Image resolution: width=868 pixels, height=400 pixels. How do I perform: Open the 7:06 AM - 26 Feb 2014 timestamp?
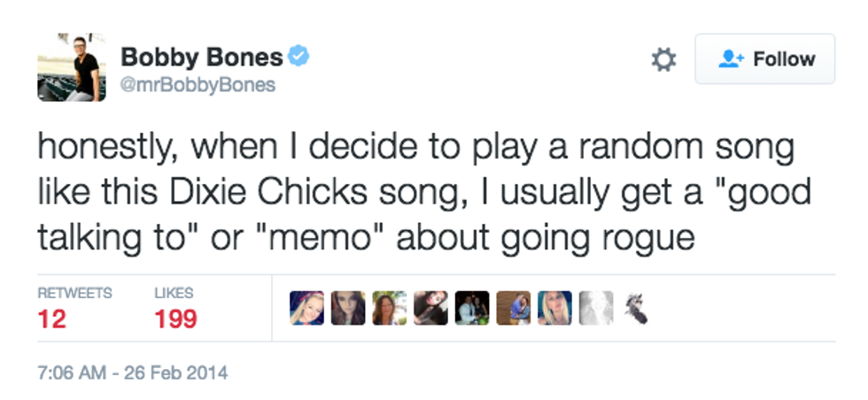[x=132, y=373]
